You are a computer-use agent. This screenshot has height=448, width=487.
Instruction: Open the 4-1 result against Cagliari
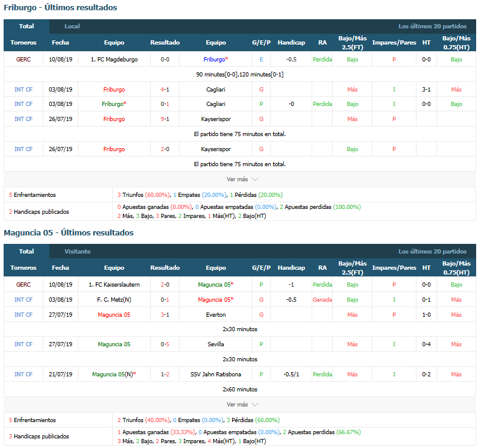point(165,89)
